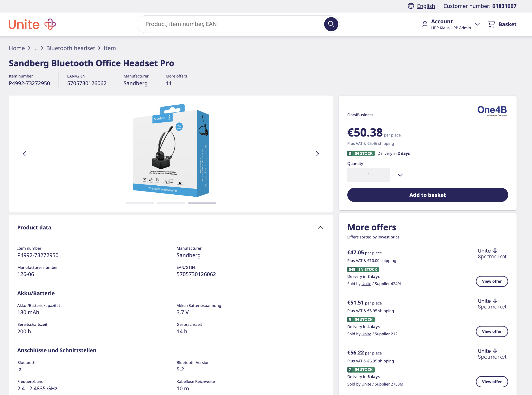Click the One4B supplier logo
This screenshot has width=532, height=395.
coord(492,111)
